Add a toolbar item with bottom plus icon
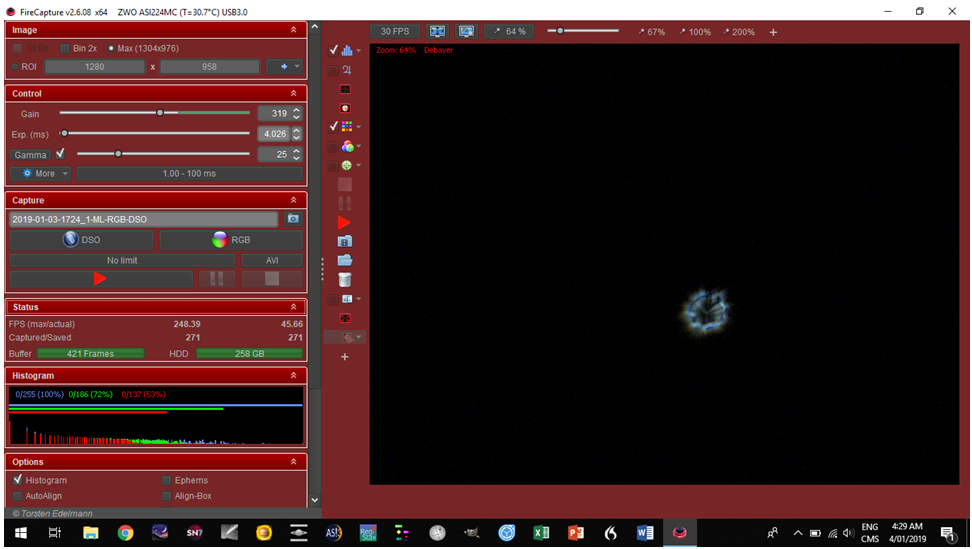 pyautogui.click(x=345, y=357)
